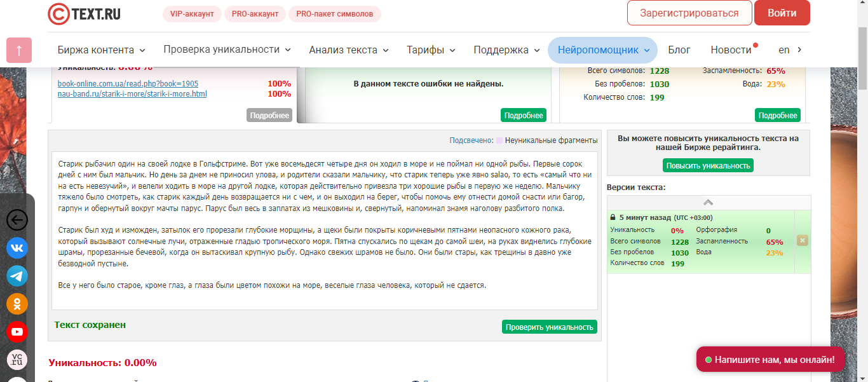The width and height of the screenshot is (868, 382).
Task: Open the vc.ru social link
Action: tap(17, 360)
